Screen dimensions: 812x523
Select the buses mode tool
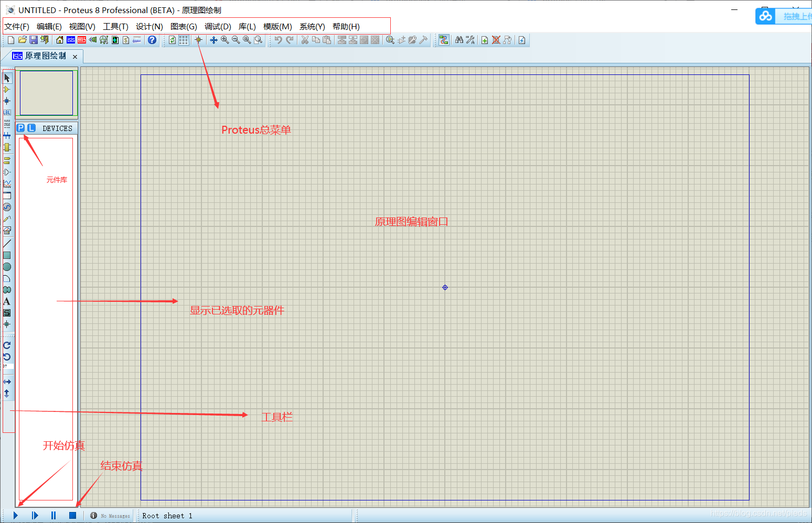[7, 136]
